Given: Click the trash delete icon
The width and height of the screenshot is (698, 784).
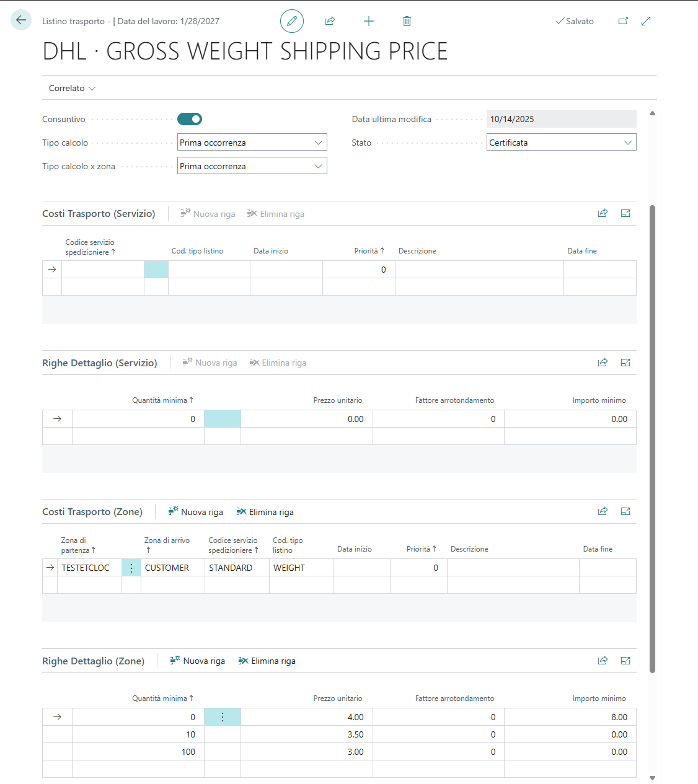Looking at the screenshot, I should pyautogui.click(x=407, y=21).
